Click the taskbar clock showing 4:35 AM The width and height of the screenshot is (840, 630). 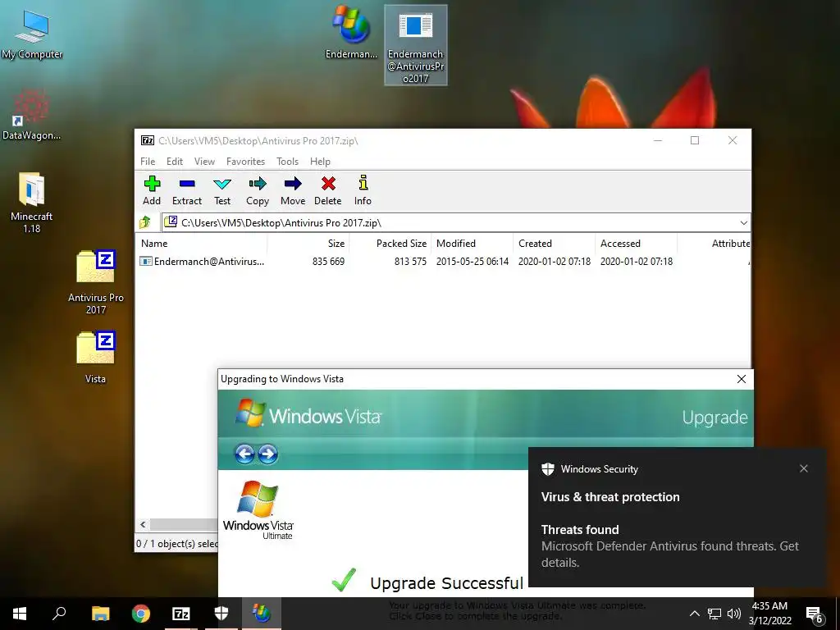(x=769, y=614)
